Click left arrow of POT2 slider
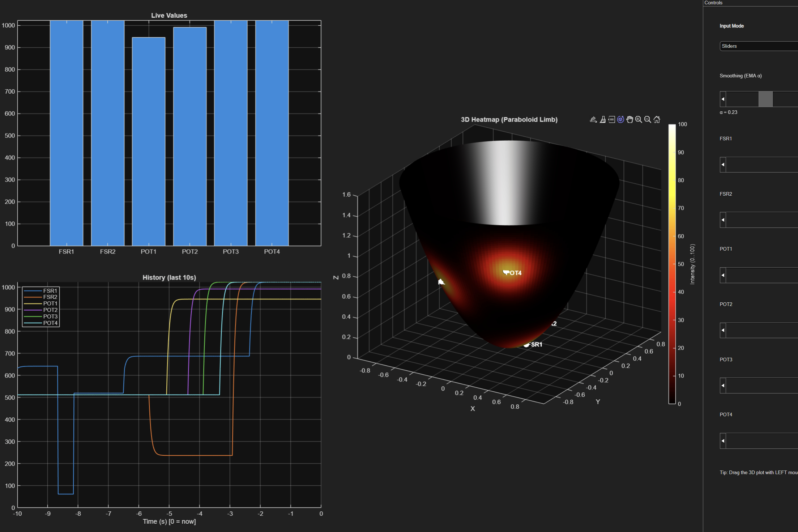 click(x=723, y=330)
